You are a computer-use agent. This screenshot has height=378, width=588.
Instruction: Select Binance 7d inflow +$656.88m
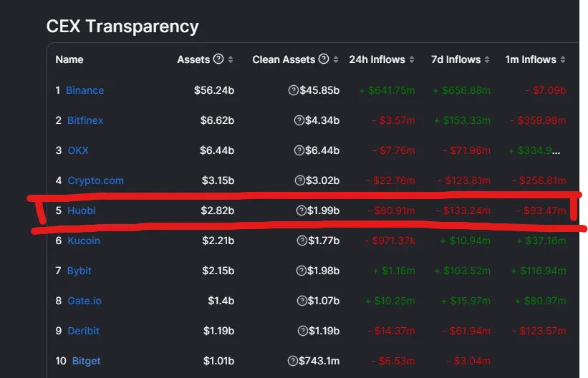(462, 90)
